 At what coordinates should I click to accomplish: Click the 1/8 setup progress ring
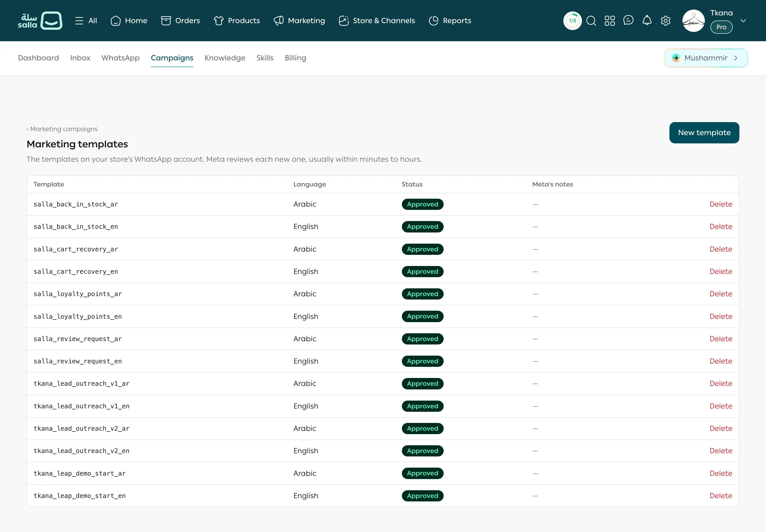572,21
